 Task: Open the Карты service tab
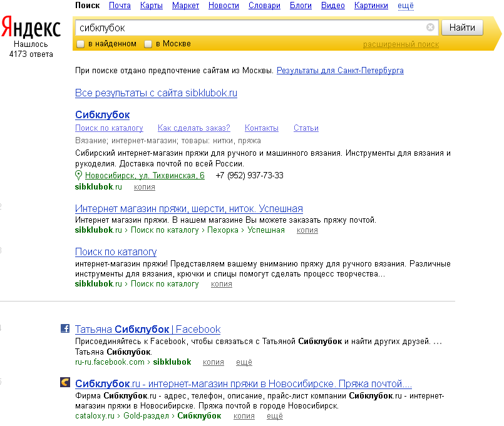152,6
